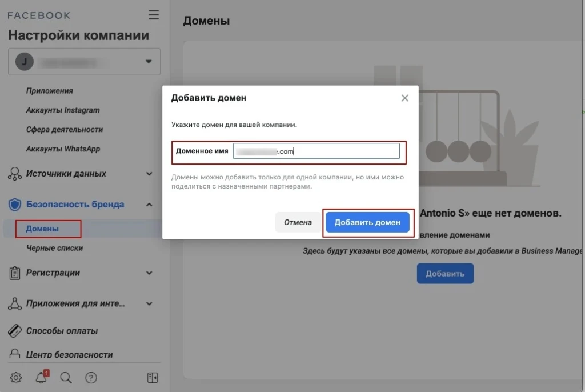Open settings gear icon in bottom bar
This screenshot has height=392, width=585.
coord(15,378)
